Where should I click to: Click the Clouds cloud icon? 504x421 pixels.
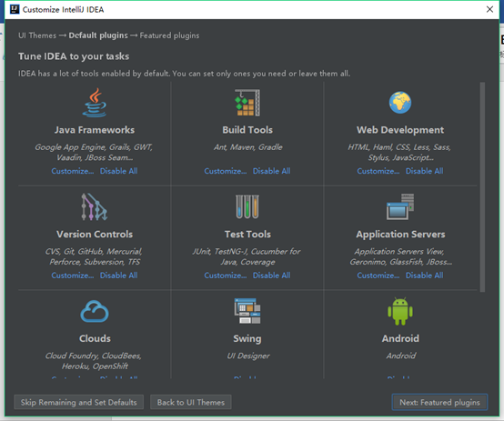point(95,311)
